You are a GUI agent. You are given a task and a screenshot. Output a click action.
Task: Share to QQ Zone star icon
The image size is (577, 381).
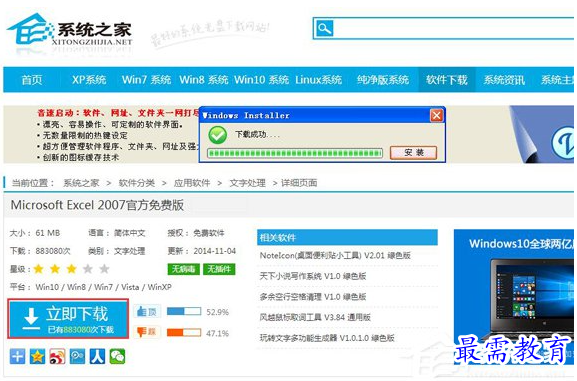coord(38,356)
